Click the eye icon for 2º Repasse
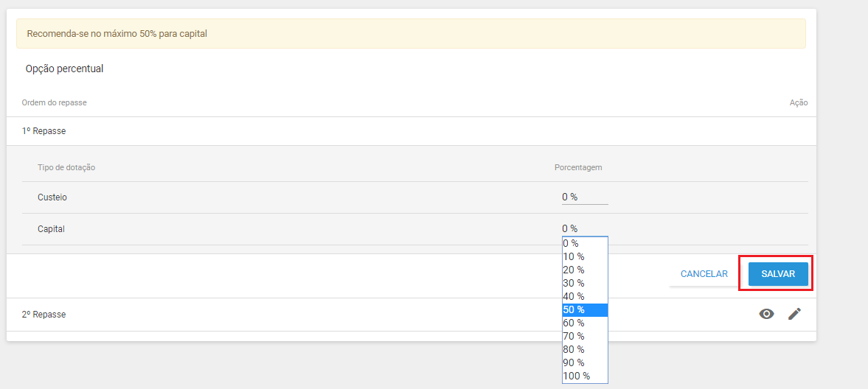The width and height of the screenshot is (868, 389). pos(766,315)
